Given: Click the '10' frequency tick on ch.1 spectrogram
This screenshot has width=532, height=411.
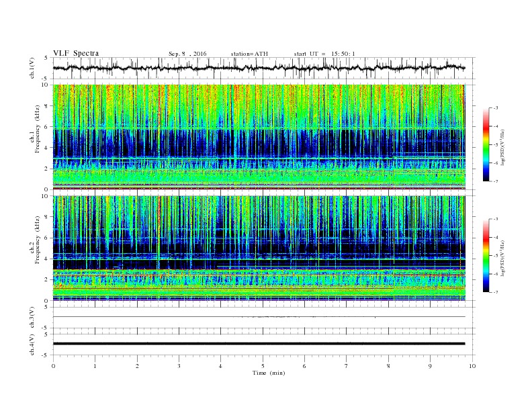Looking at the screenshot, I should [45, 85].
